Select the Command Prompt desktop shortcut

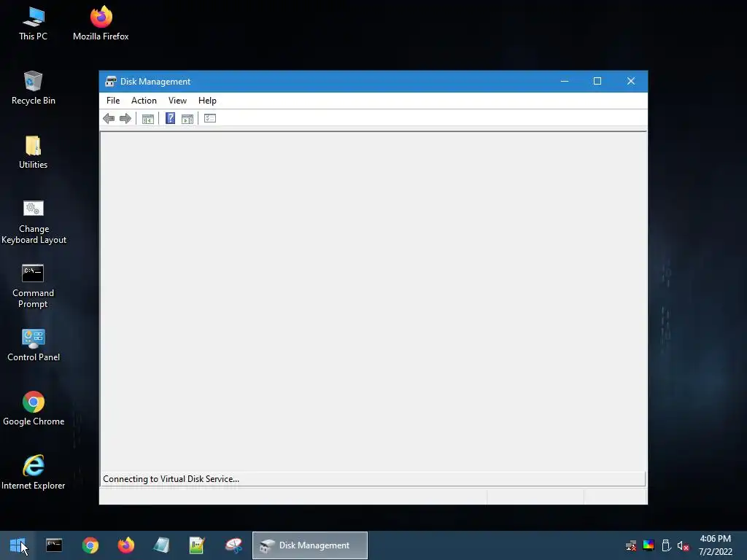coord(33,286)
